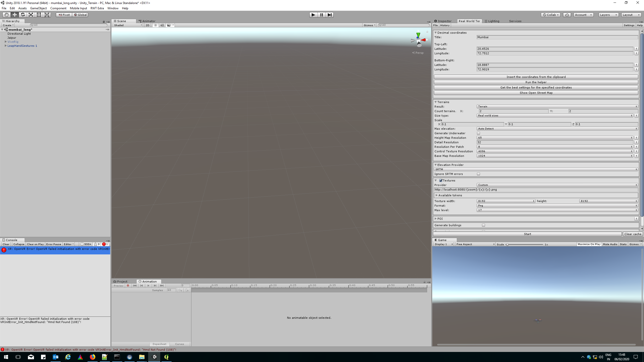The height and width of the screenshot is (362, 644).
Task: Click the Clear cache button
Action: [633, 234]
